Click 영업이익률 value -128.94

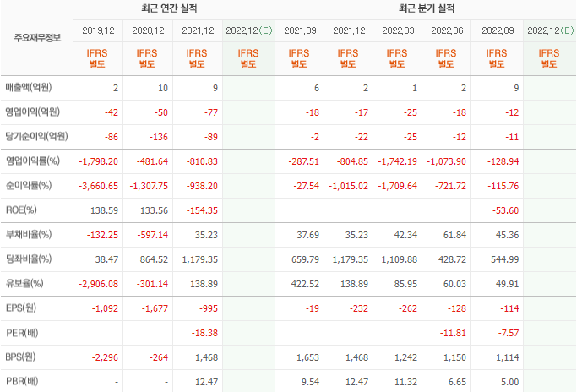503,162
